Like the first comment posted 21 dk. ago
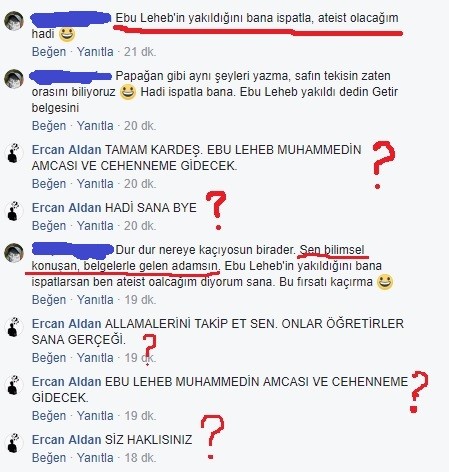This screenshot has width=449, height=472. pyautogui.click(x=49, y=52)
